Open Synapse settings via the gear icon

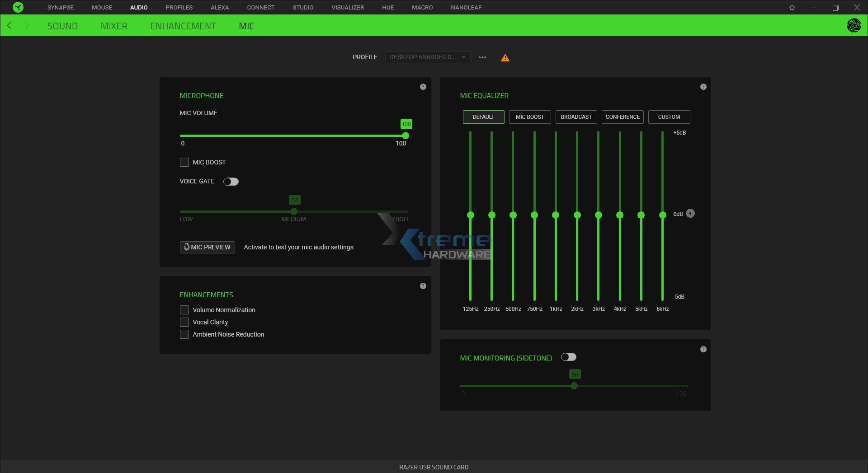[792, 7]
